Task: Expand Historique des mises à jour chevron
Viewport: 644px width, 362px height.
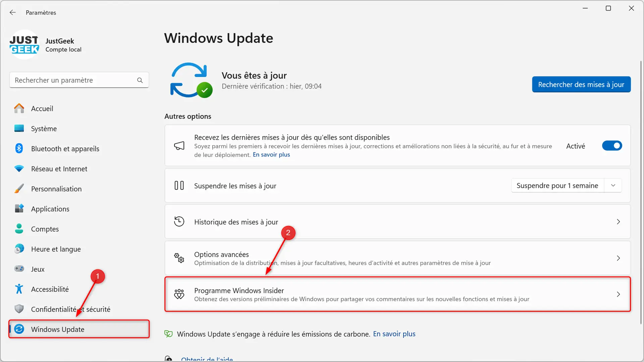Action: click(x=618, y=222)
